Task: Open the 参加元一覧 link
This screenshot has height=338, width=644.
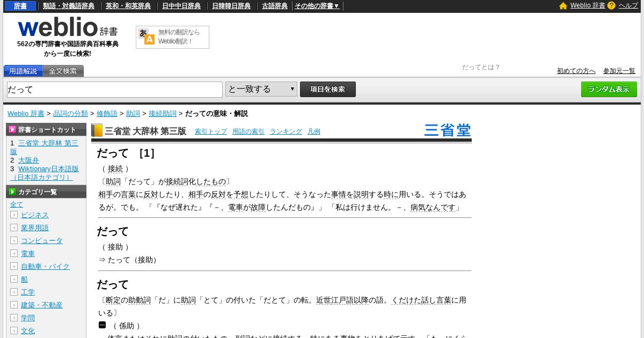Action: (x=619, y=71)
